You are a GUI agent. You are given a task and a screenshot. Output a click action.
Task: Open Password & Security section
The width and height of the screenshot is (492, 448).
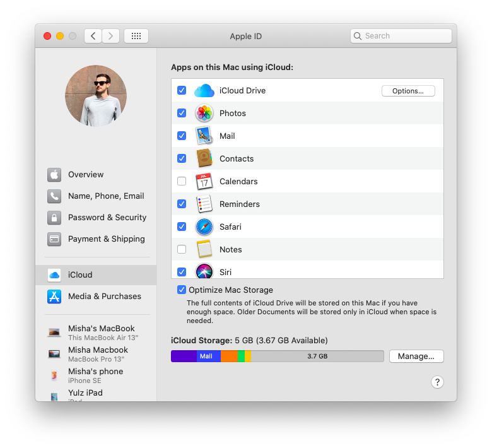107,218
